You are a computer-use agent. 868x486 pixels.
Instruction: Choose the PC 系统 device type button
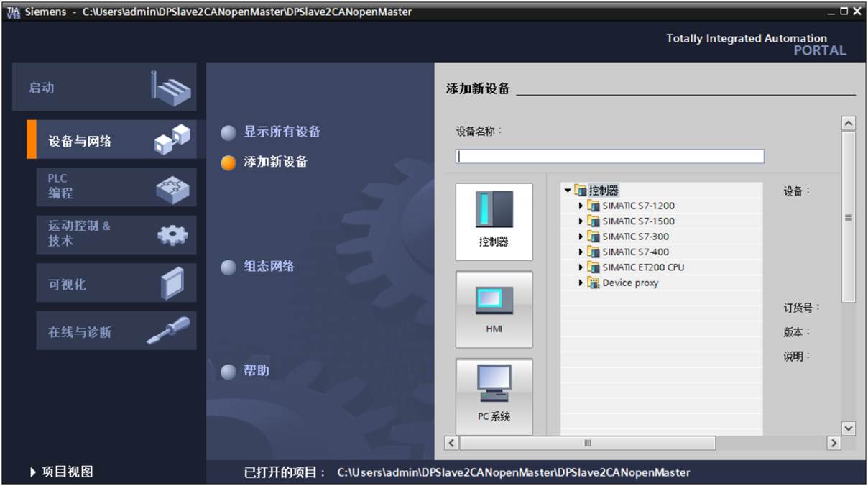point(494,397)
